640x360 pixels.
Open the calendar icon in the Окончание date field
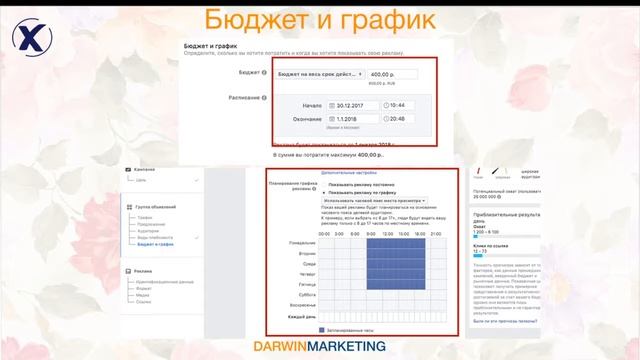(332, 119)
